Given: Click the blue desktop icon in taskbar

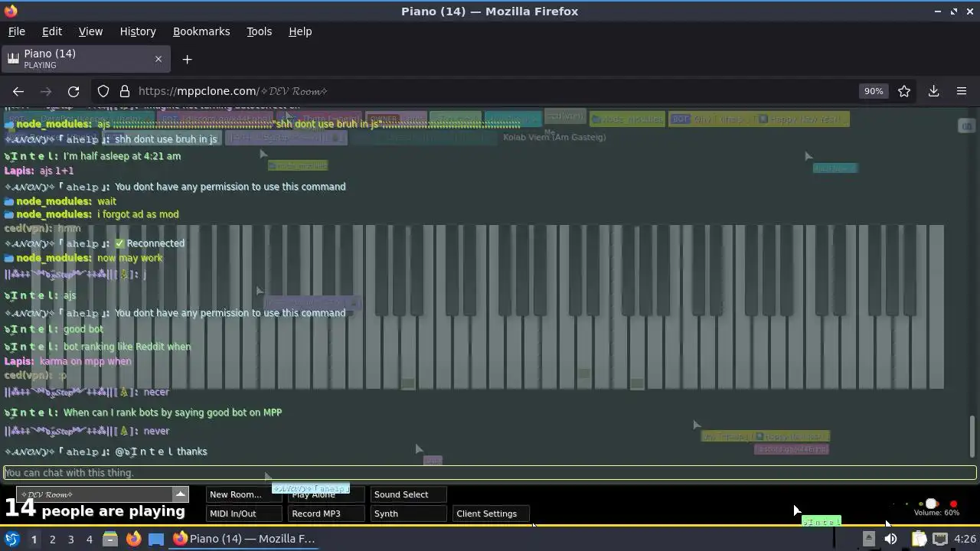Looking at the screenshot, I should [156, 539].
